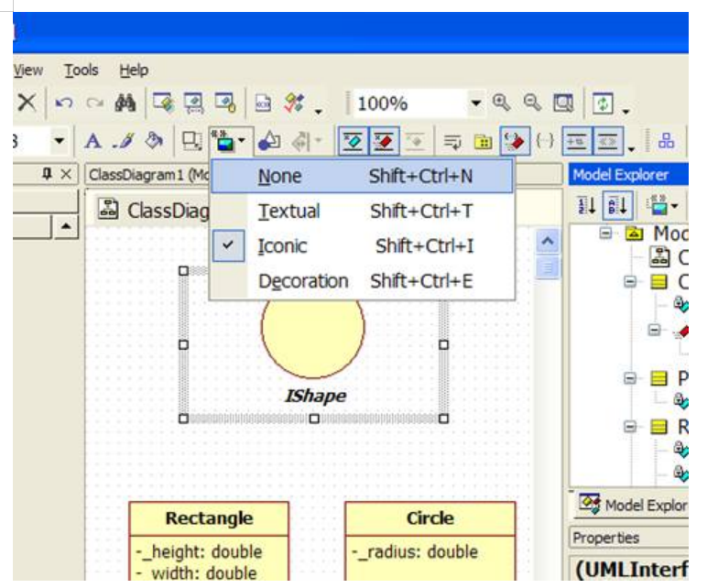The image size is (707, 588).
Task: Open refresh toolbar options arrow
Action: pyautogui.click(x=625, y=111)
